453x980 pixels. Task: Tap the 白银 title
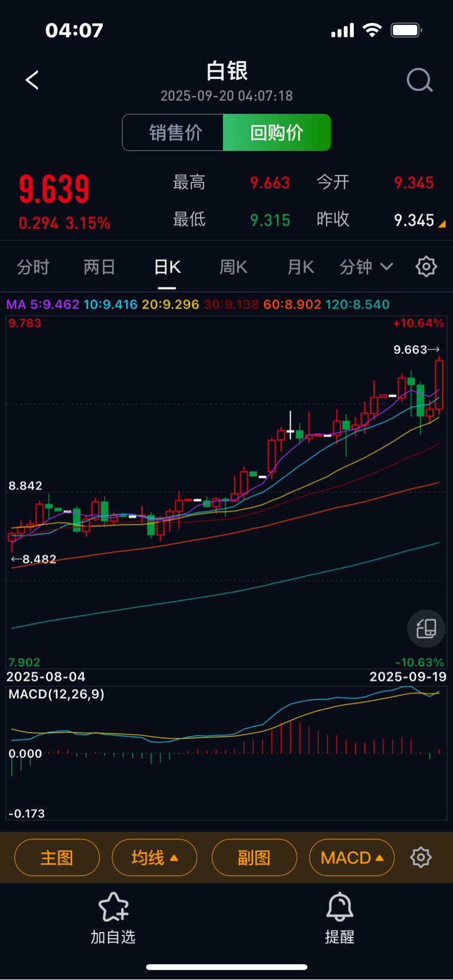(x=226, y=71)
